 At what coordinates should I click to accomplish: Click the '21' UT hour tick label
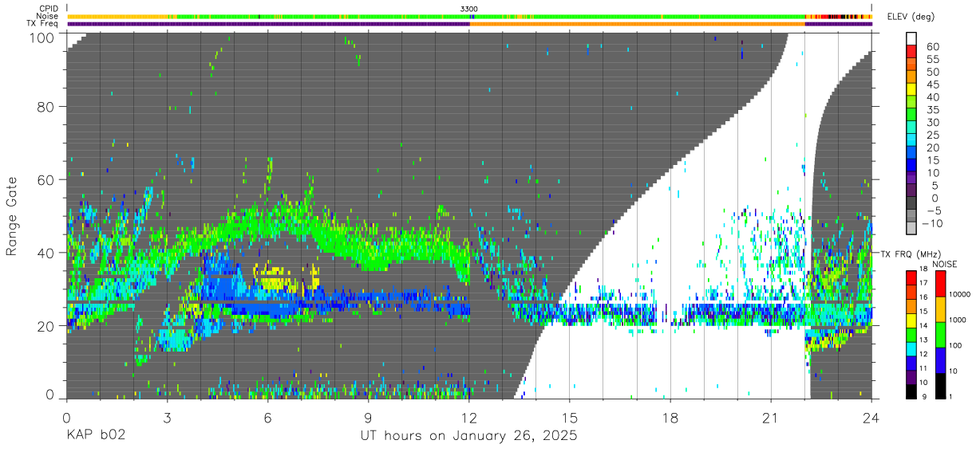(x=771, y=416)
